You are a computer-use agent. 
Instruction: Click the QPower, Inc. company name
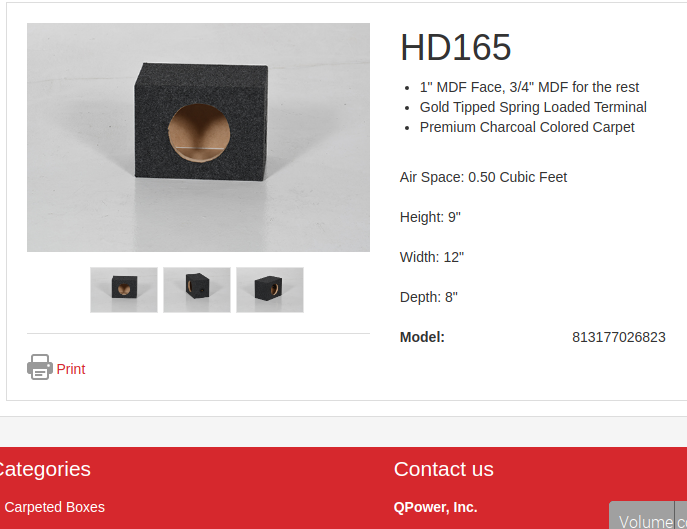click(436, 507)
